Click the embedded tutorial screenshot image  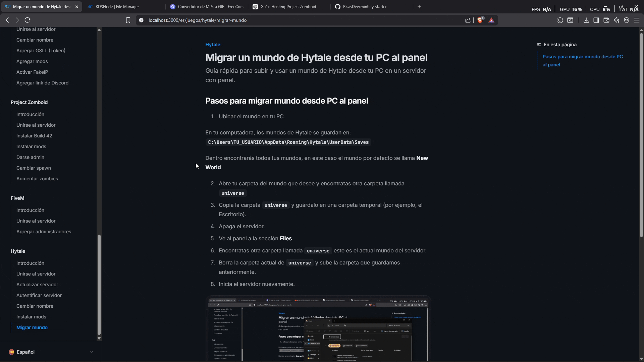click(x=318, y=328)
